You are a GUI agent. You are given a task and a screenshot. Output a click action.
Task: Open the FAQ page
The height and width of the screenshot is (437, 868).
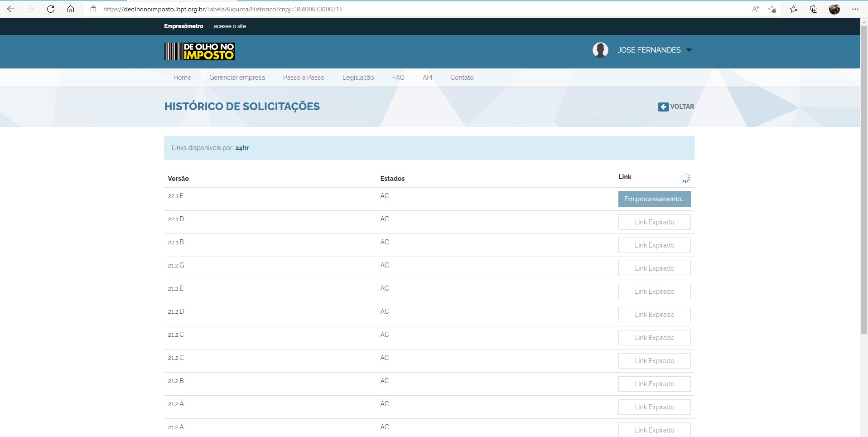[x=398, y=78]
